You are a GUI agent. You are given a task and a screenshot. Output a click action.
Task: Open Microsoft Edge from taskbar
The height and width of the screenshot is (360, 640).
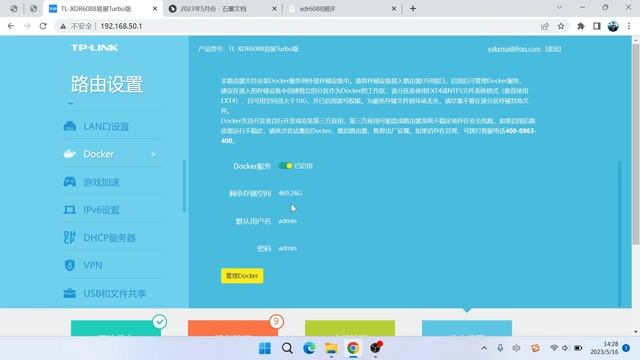pyautogui.click(x=309, y=348)
